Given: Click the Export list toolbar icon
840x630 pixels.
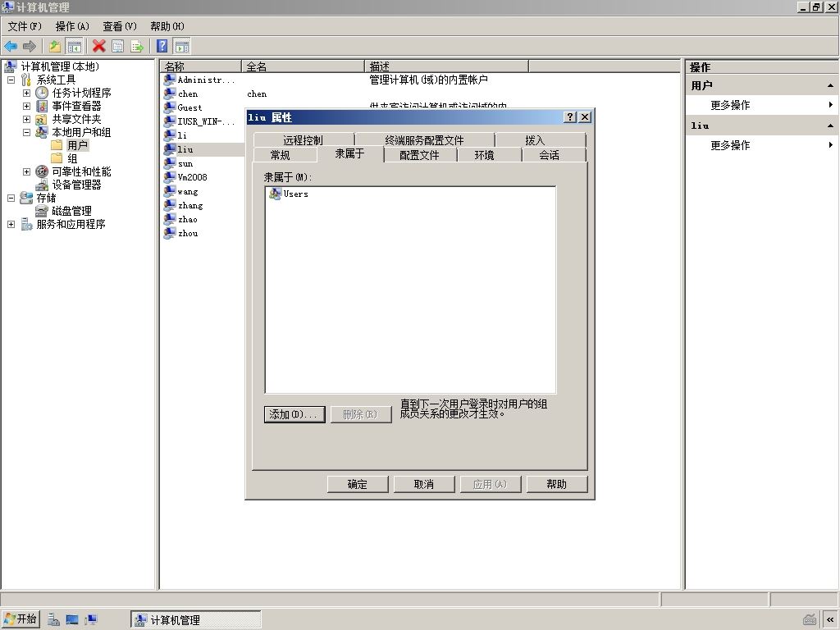Looking at the screenshot, I should (x=137, y=47).
